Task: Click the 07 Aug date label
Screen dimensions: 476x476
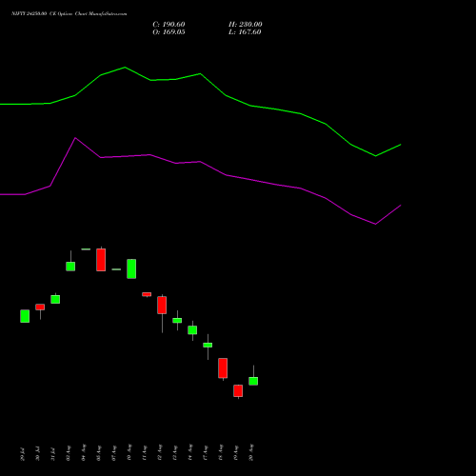Action: coord(113,452)
